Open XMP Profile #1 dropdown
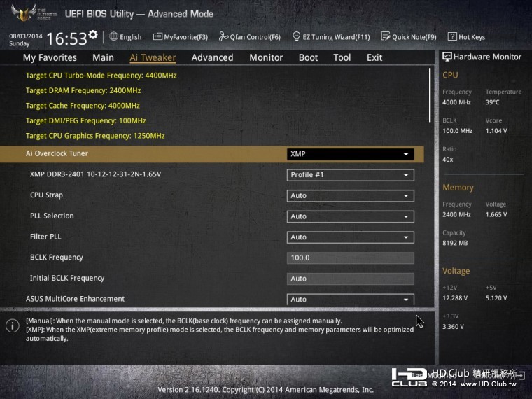The height and width of the screenshot is (399, 532). pos(351,175)
